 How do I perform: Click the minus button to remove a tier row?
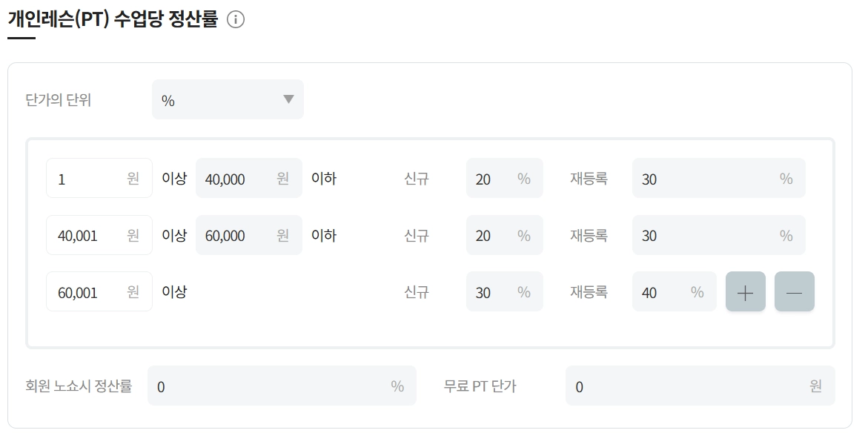point(794,292)
